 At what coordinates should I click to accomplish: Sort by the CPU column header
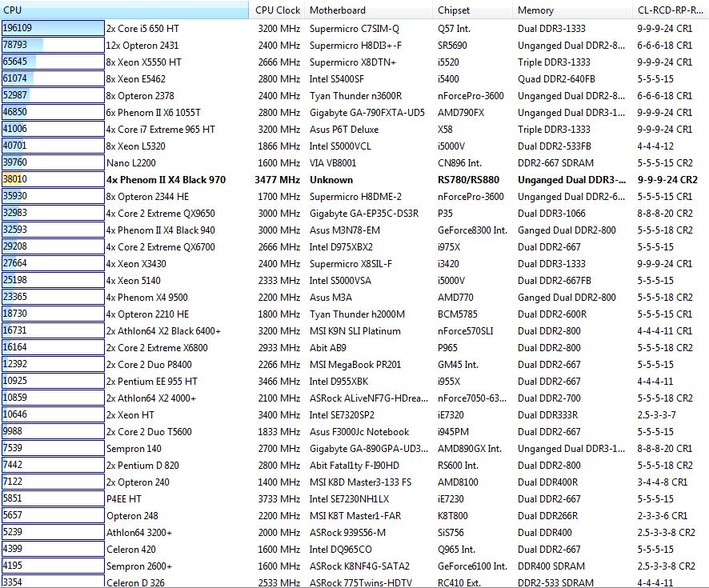[124, 10]
